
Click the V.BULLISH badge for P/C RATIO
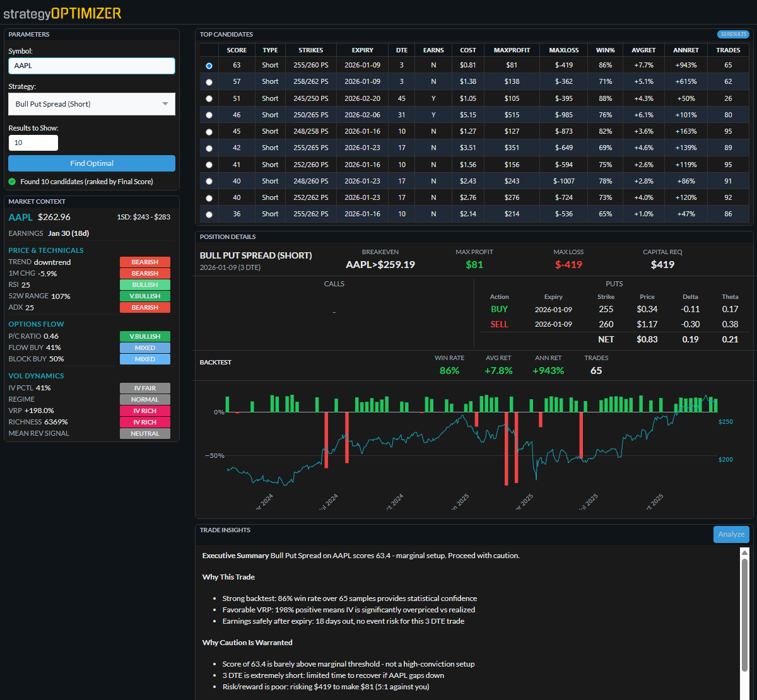tap(144, 336)
